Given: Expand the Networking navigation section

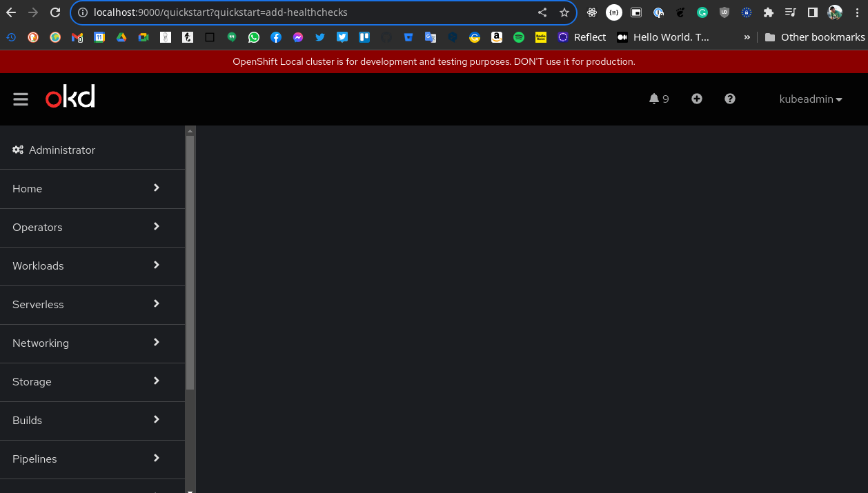Looking at the screenshot, I should (92, 343).
